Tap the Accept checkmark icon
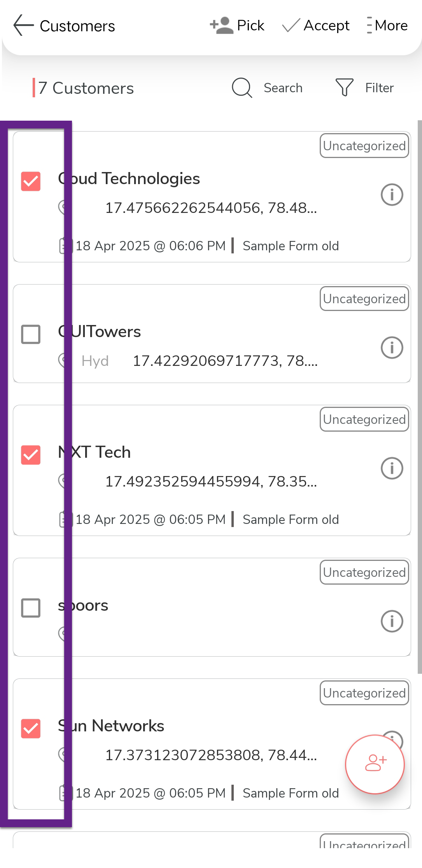This screenshot has width=422, height=868. click(291, 26)
